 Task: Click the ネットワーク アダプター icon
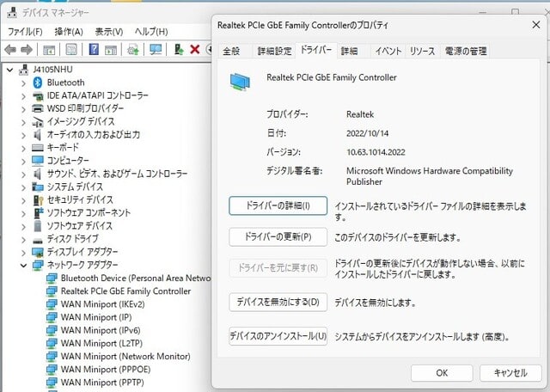pos(38,265)
